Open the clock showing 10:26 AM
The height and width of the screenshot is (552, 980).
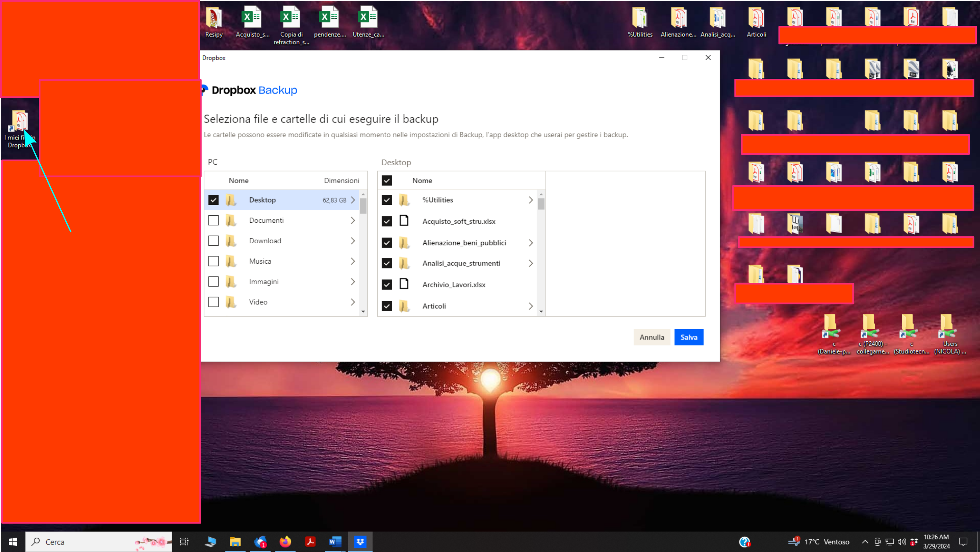[936, 541]
